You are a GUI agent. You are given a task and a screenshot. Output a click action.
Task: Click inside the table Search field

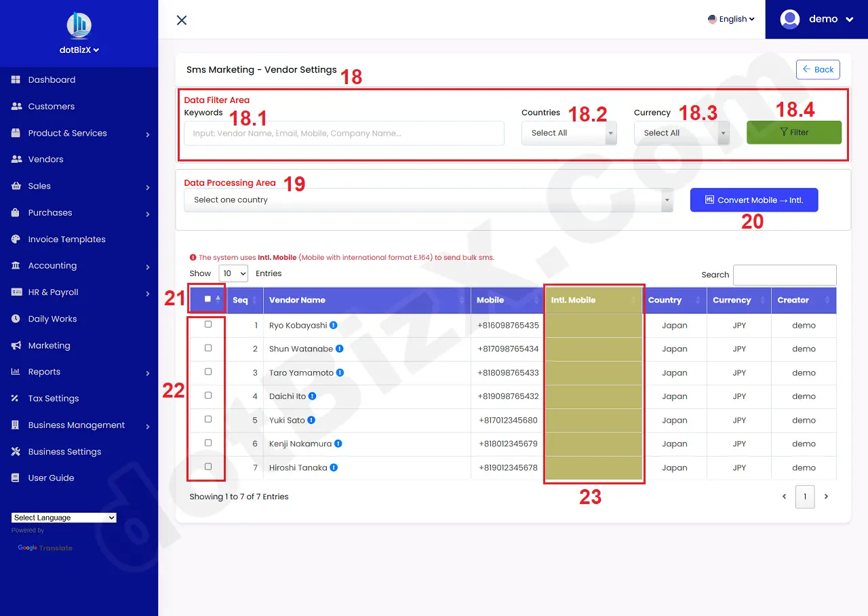784,275
